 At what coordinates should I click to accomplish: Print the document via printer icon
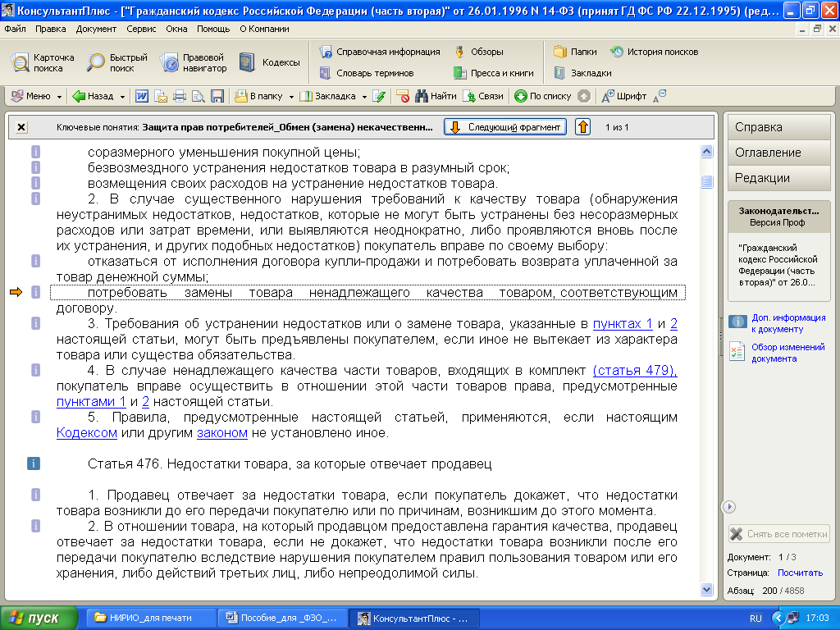pyautogui.click(x=180, y=96)
